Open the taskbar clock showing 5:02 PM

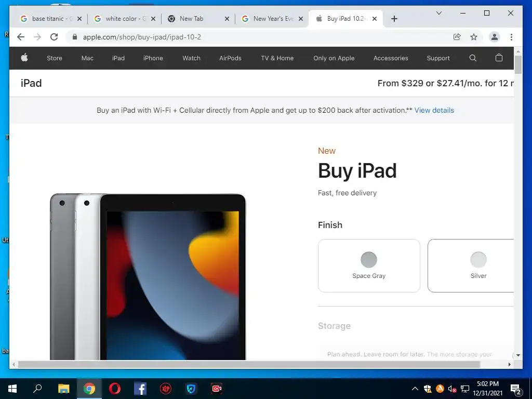tap(488, 389)
